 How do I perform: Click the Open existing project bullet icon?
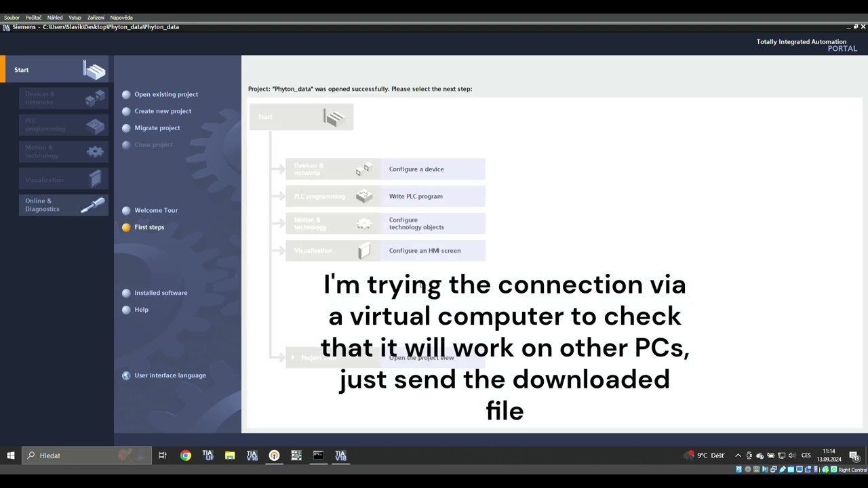pos(126,94)
